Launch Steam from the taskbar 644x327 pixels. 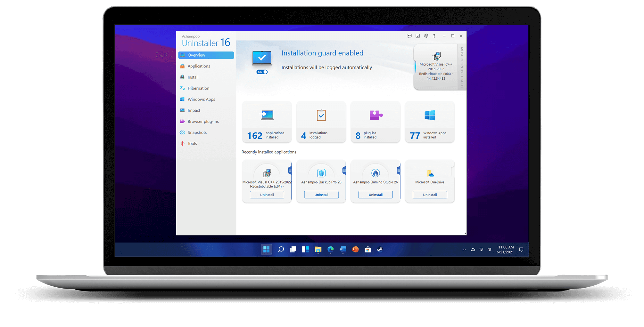coord(380,250)
